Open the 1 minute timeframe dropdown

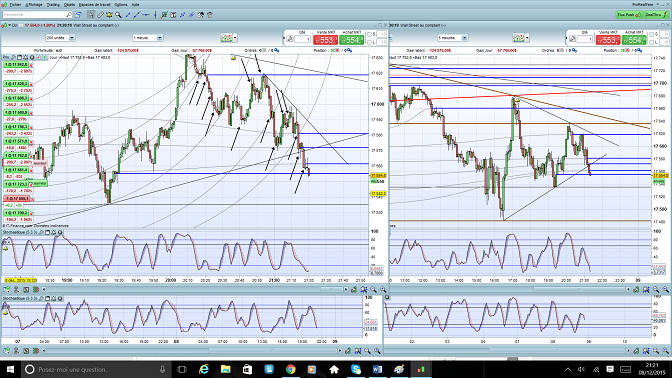[147, 38]
